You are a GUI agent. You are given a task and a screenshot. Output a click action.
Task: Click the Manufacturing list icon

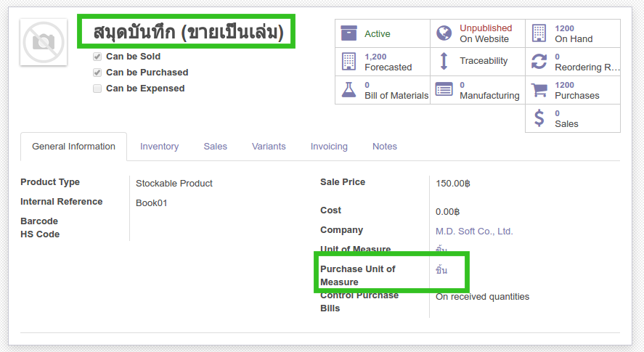[x=444, y=90]
